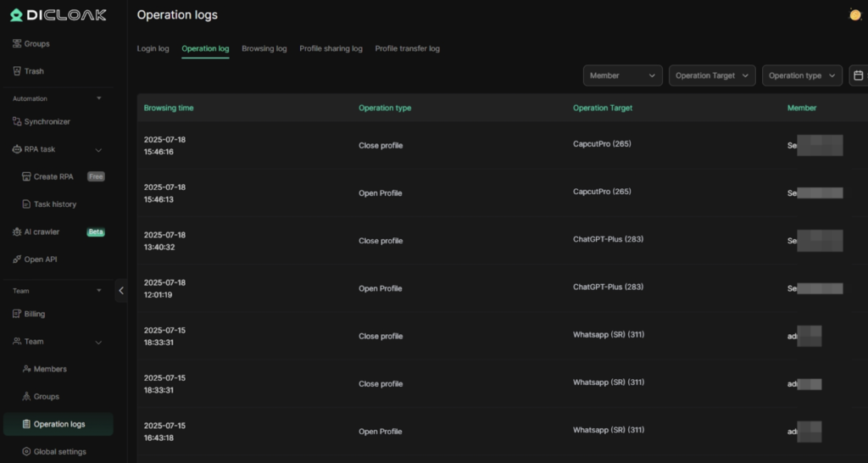
Task: Click the Create RPA menu item
Action: tap(53, 177)
